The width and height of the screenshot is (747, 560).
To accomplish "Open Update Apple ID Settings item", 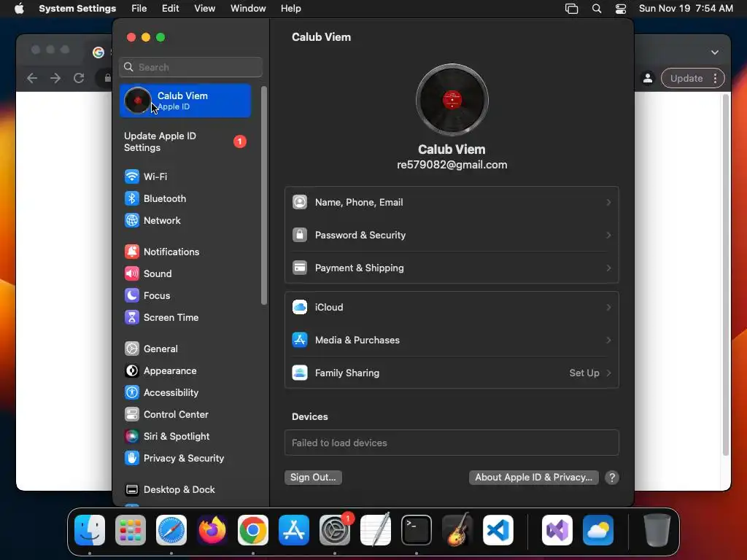I will (186, 142).
